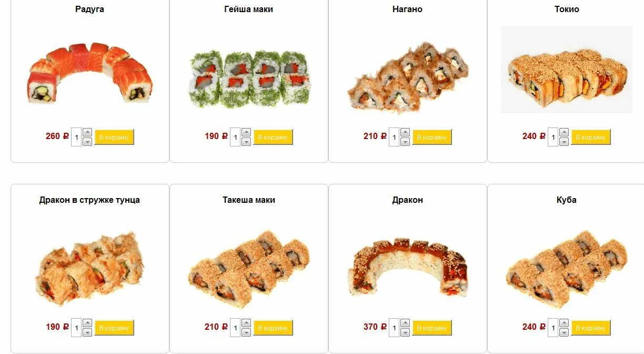Decrease quantity for Куба roll
The height and width of the screenshot is (354, 644).
point(564,332)
